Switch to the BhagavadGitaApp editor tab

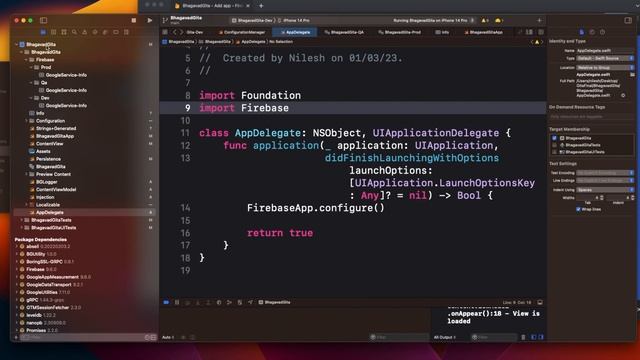point(484,32)
